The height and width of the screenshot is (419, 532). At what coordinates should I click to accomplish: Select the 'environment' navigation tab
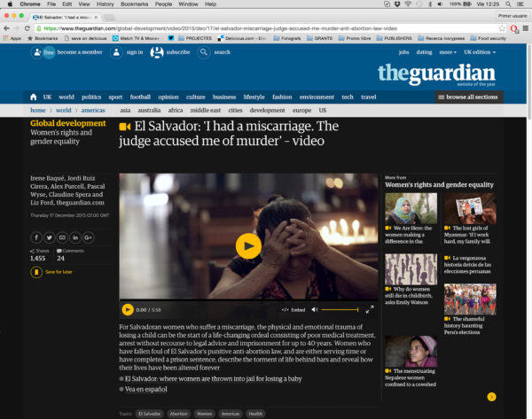coord(317,97)
